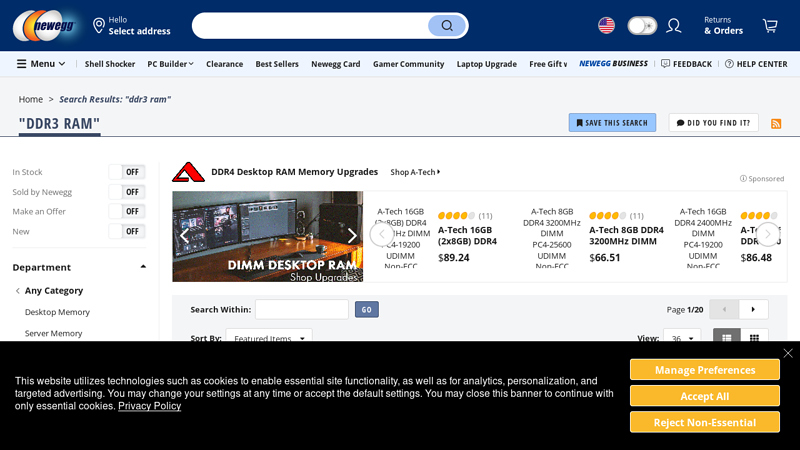Click Did You Find It button
The image size is (800, 450).
tap(713, 122)
